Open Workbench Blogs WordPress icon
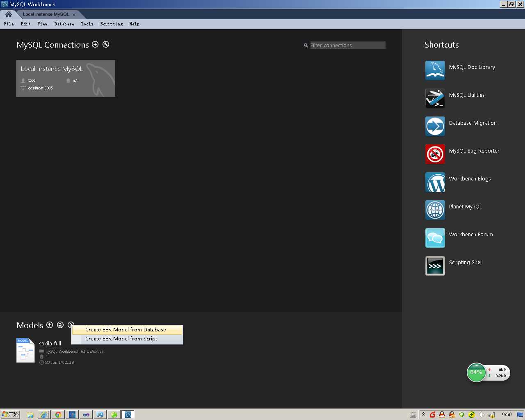The width and height of the screenshot is (525, 420). pos(435,182)
